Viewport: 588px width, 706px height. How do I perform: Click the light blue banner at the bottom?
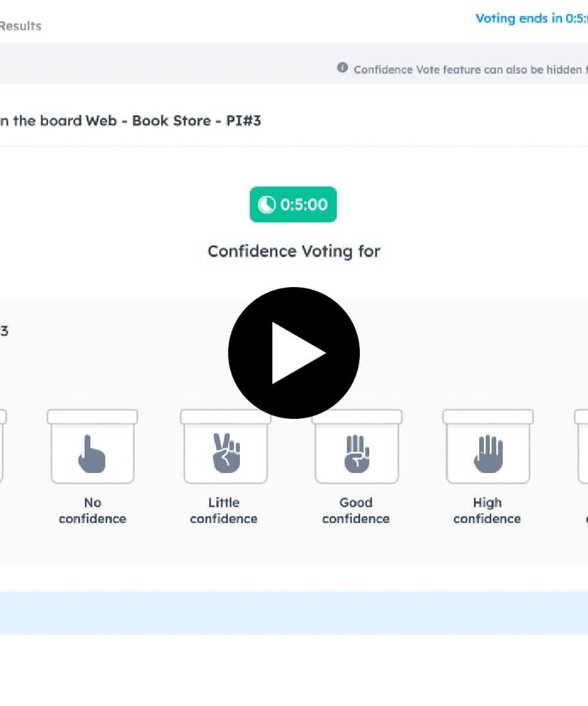click(294, 613)
